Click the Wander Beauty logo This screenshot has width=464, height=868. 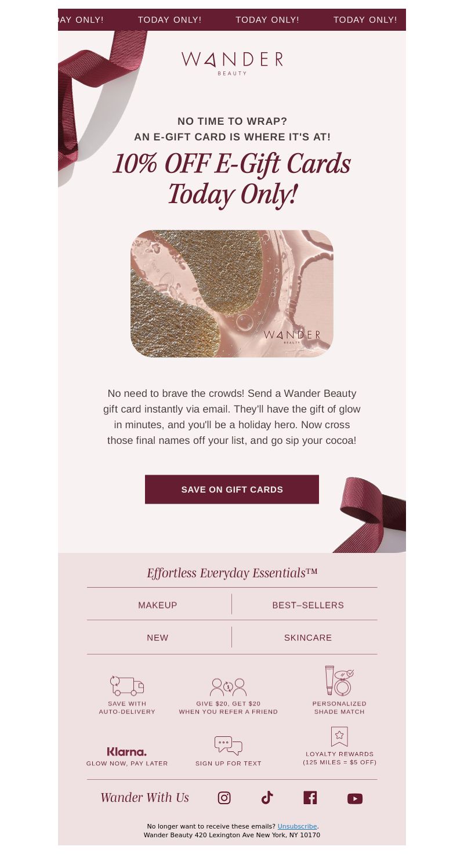[x=232, y=63]
